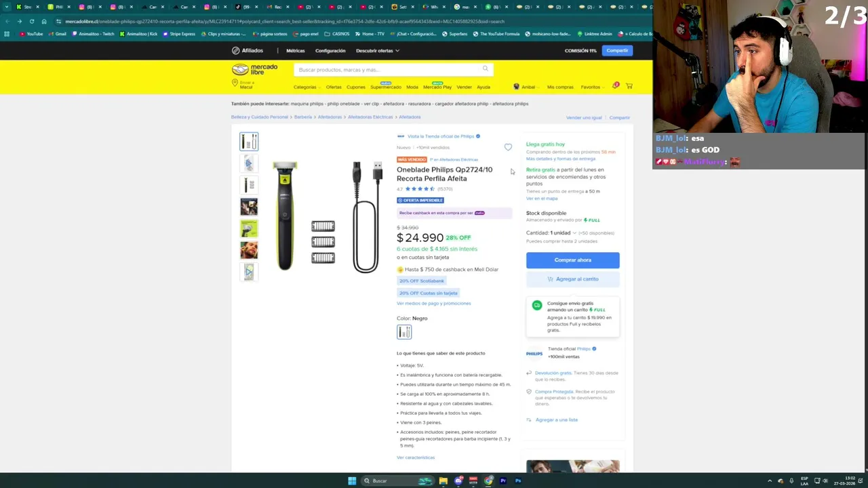
Task: Open Más detalles y formas de entrega
Action: 561,159
